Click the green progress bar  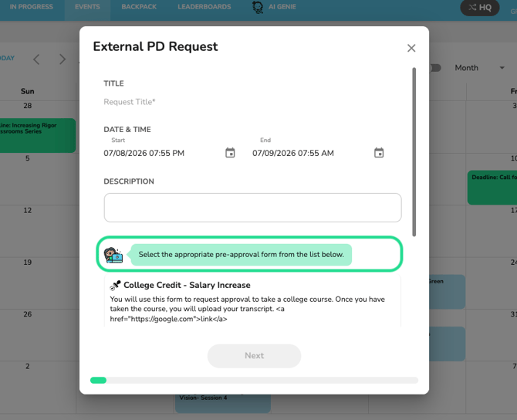98,381
